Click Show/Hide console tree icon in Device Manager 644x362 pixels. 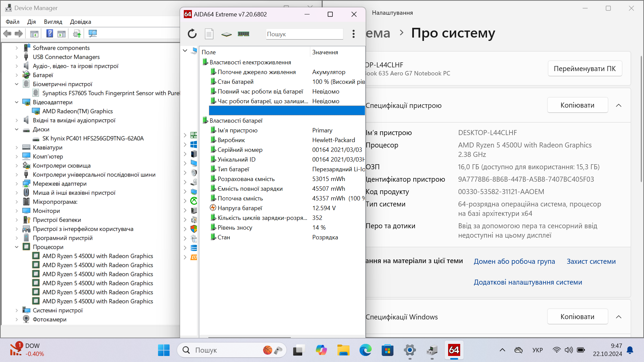pyautogui.click(x=34, y=34)
